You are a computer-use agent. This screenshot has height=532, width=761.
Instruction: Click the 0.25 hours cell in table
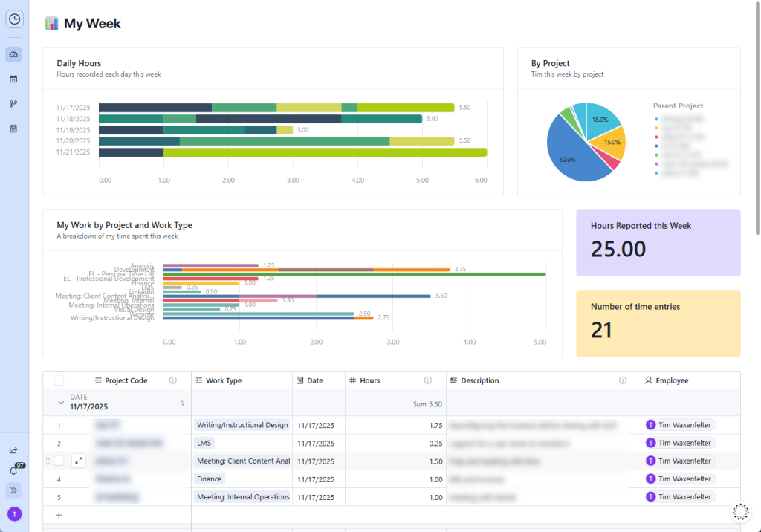click(395, 443)
